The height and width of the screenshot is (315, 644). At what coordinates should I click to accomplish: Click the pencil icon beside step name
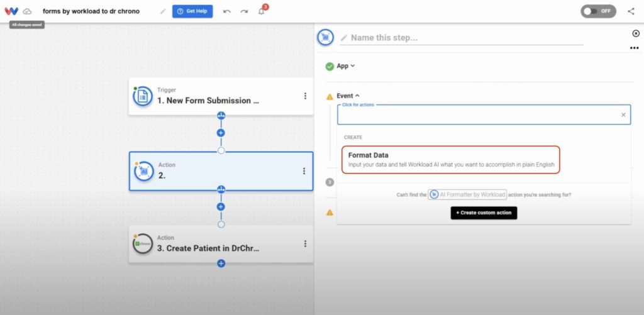344,38
